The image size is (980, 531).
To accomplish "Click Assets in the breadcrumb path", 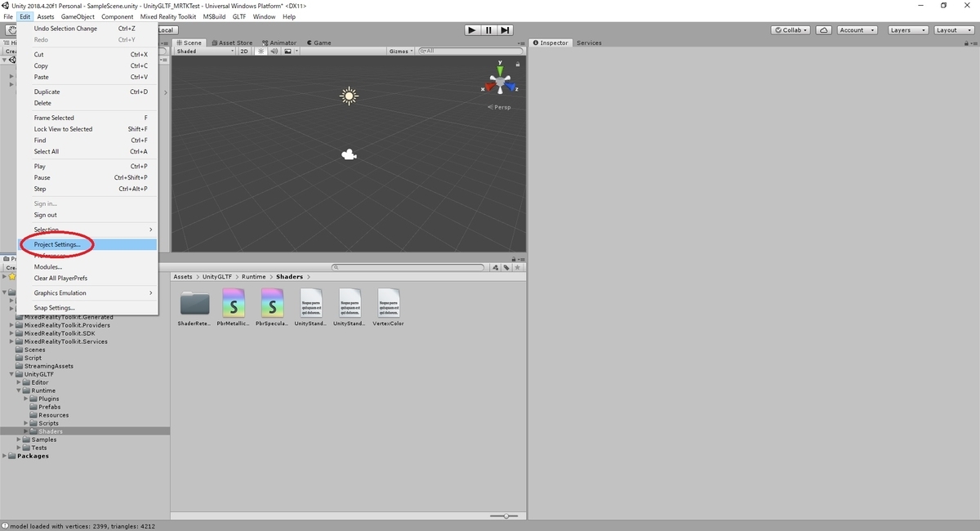I will [183, 277].
